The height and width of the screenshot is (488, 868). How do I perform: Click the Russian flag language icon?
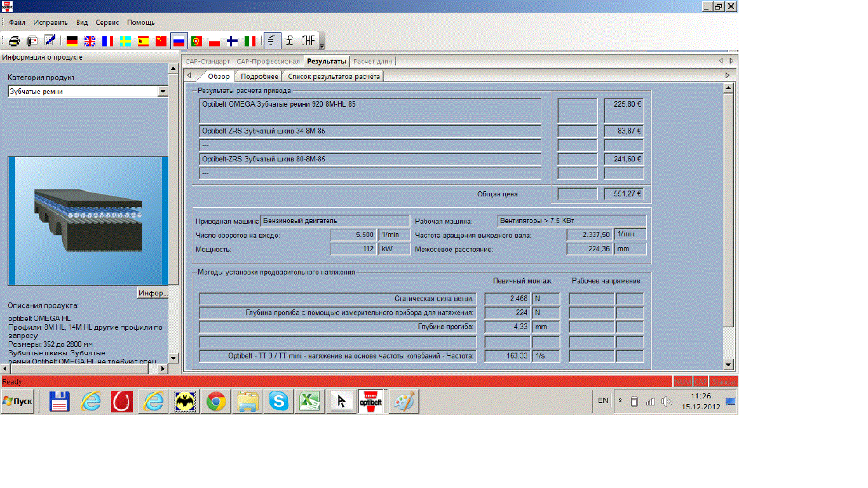(x=179, y=41)
